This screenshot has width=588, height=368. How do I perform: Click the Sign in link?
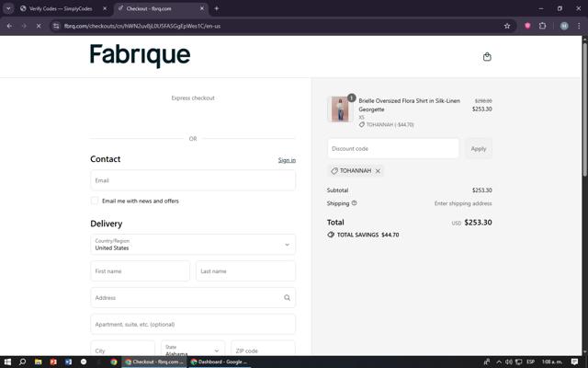(x=287, y=160)
